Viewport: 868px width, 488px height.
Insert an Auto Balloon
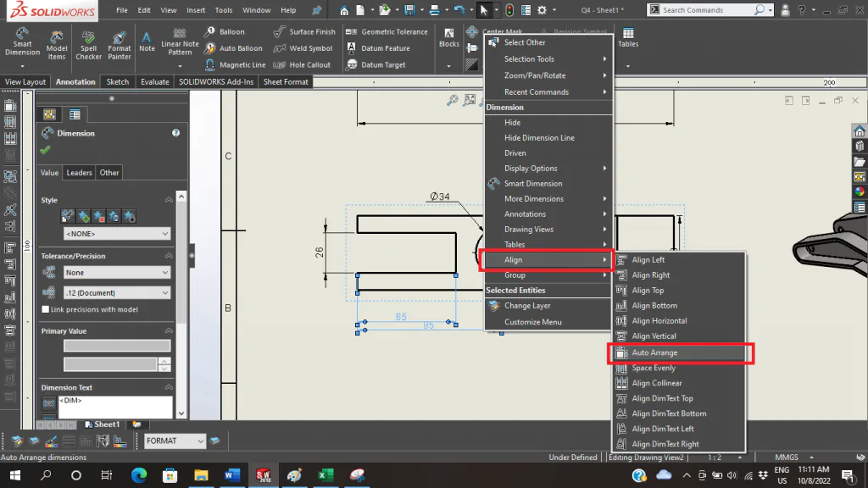point(233,48)
